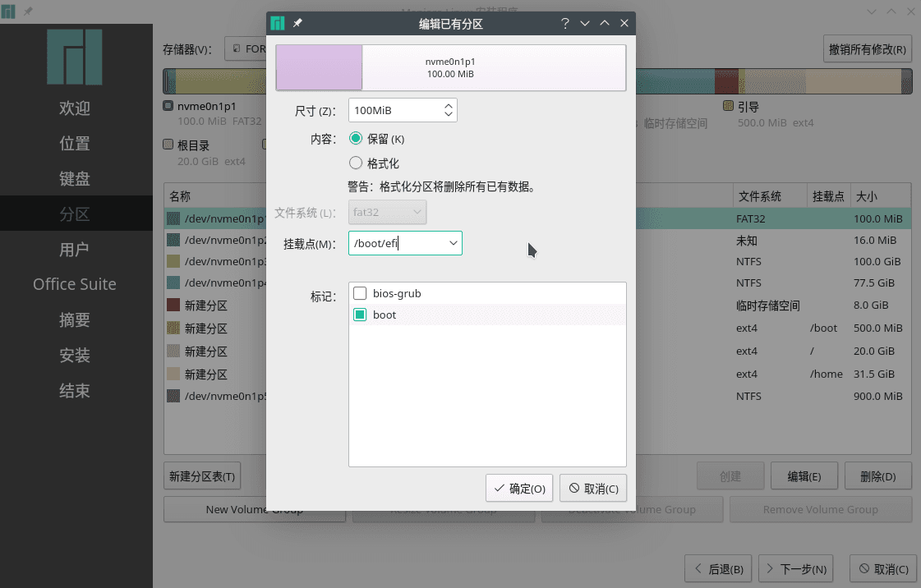The height and width of the screenshot is (588, 921).
Task: Click the purple partition bar in dialog
Action: (319, 67)
